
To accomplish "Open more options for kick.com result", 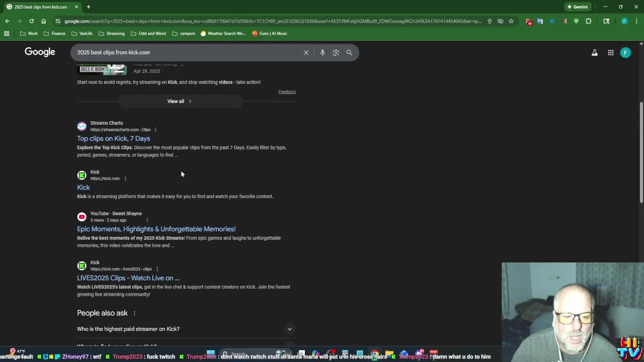I will click(125, 178).
